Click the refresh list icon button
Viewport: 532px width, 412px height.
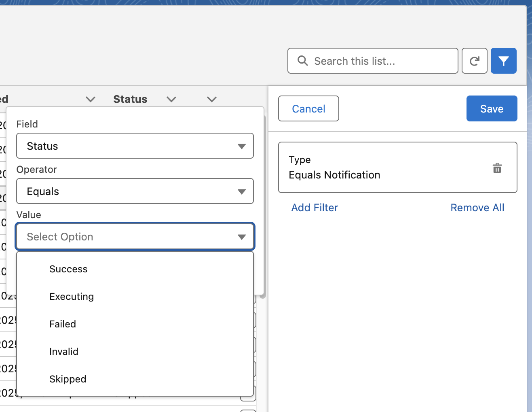tap(474, 61)
